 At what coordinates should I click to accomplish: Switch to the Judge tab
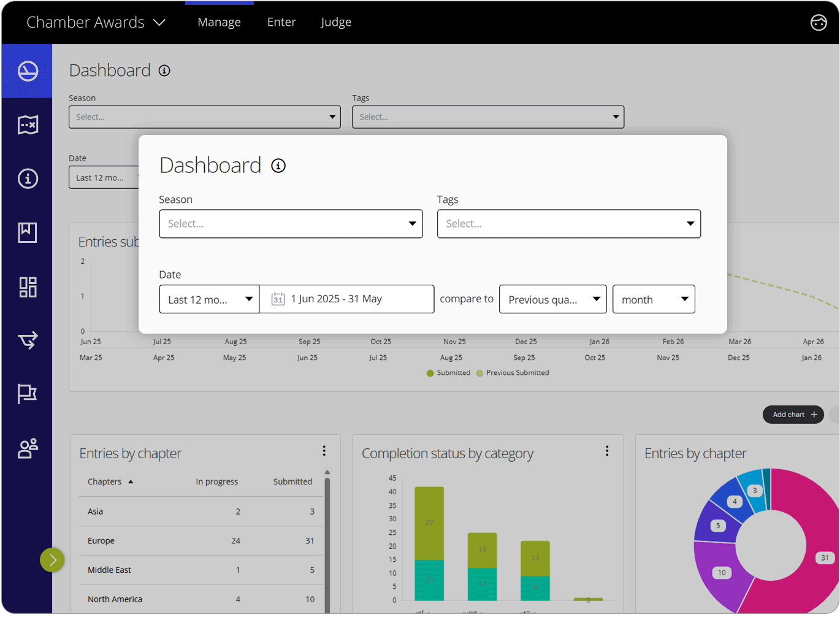pos(336,22)
